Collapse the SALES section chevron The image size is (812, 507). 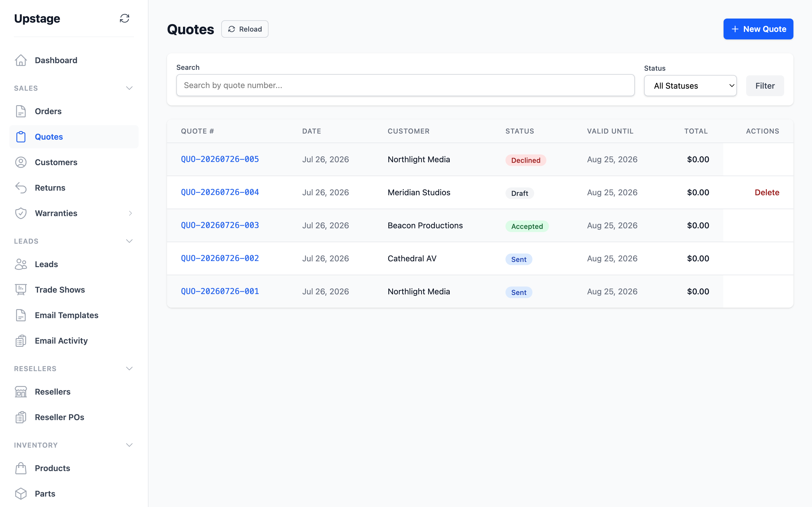point(129,88)
